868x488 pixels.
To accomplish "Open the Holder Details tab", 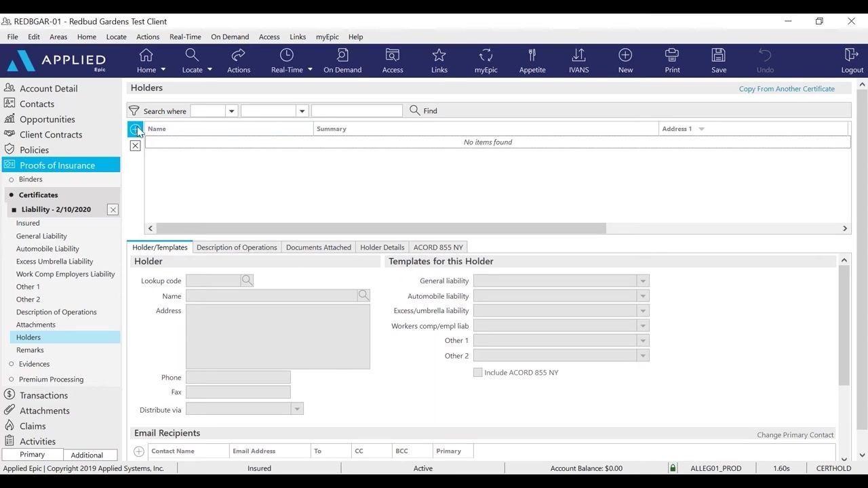I will 382,247.
